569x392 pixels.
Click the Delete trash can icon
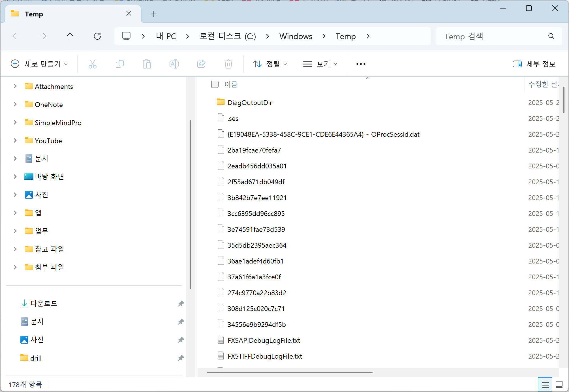tap(228, 64)
